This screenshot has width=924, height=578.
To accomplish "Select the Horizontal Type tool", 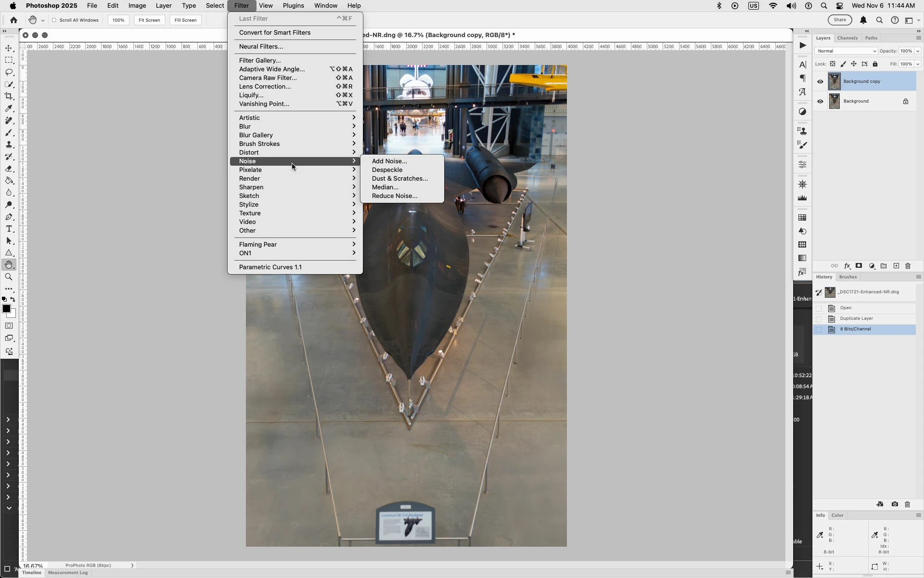I will [x=9, y=229].
